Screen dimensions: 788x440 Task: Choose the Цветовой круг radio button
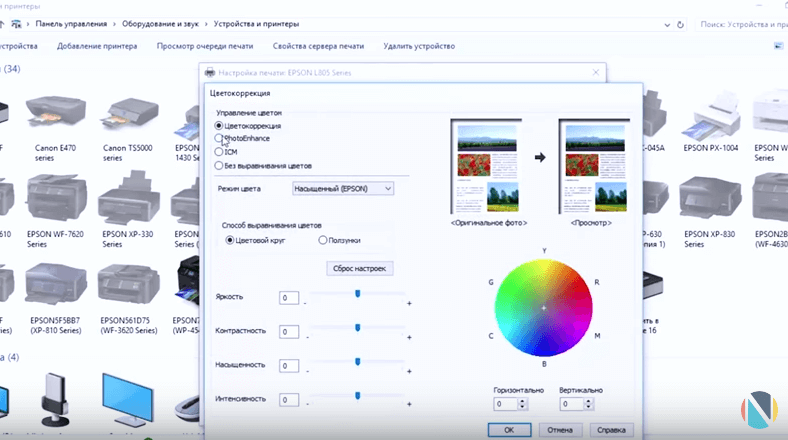click(230, 240)
